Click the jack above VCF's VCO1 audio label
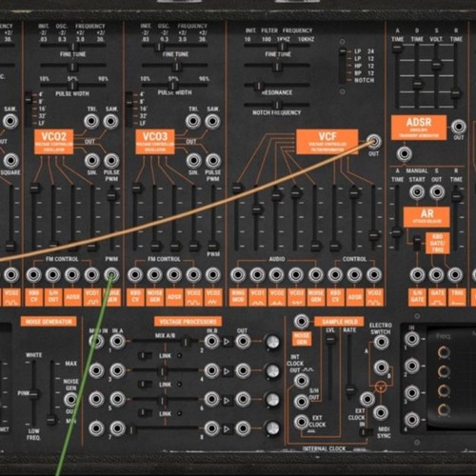The image size is (476, 476). point(257,275)
